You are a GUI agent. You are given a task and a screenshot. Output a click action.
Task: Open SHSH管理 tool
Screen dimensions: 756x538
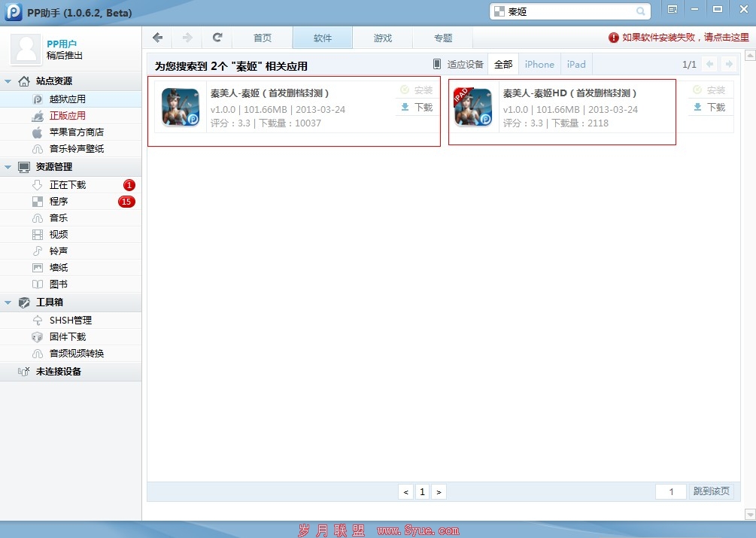[71, 320]
